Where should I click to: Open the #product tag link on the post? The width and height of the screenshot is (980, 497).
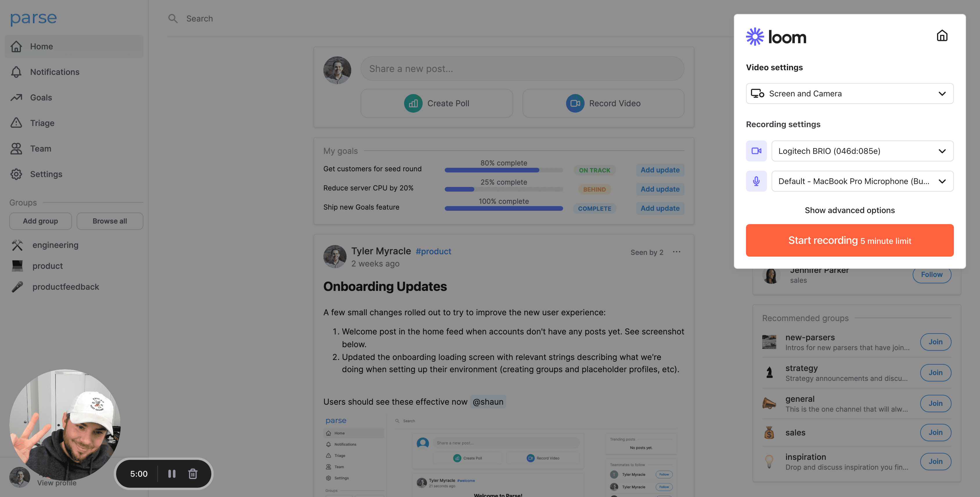[x=433, y=251]
